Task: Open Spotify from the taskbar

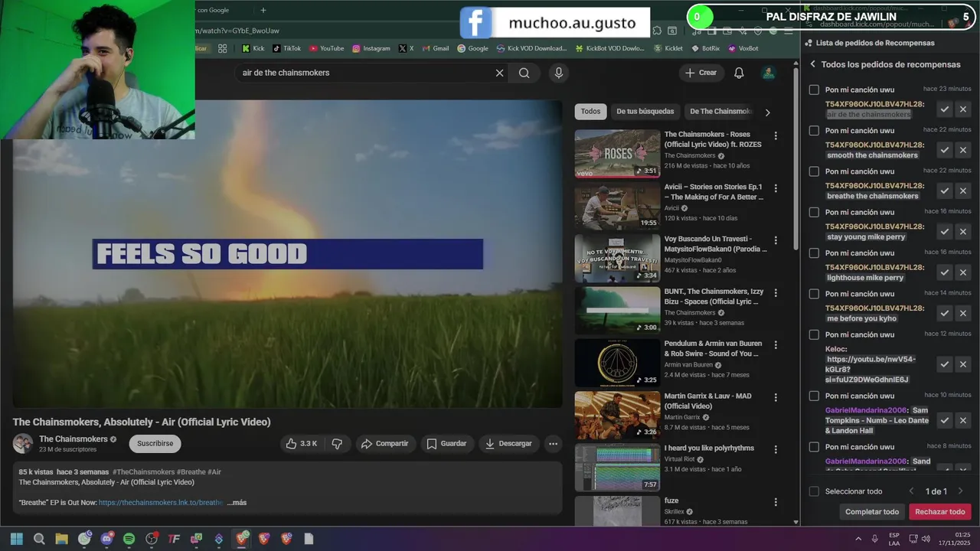Action: pos(129,539)
